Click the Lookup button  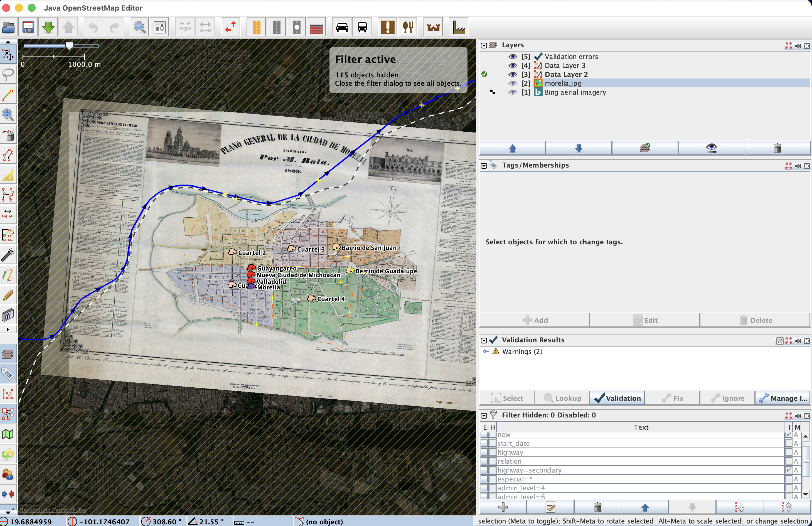pyautogui.click(x=562, y=398)
